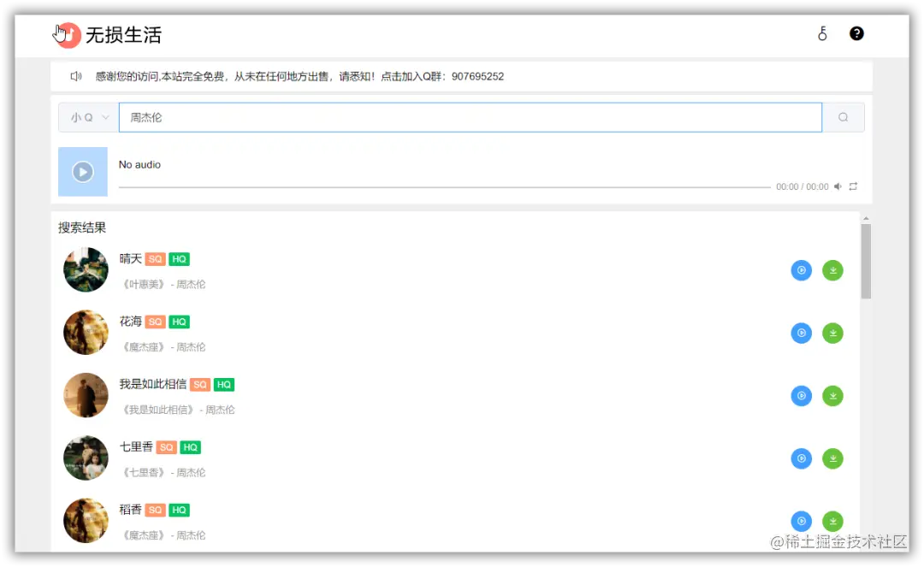Screen dimensions: 924x567
Task: Click the donate icon beside help
Action: tap(822, 33)
